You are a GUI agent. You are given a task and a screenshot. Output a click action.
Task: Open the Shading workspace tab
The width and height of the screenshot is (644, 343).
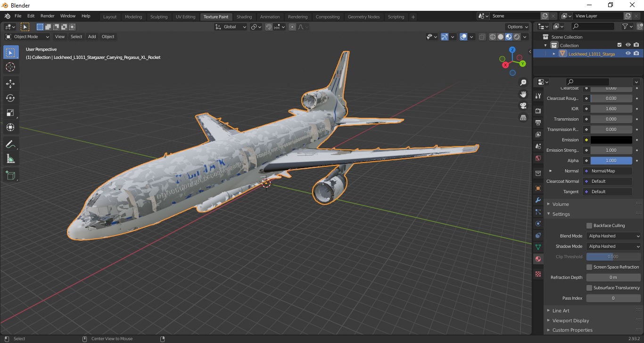tap(244, 16)
